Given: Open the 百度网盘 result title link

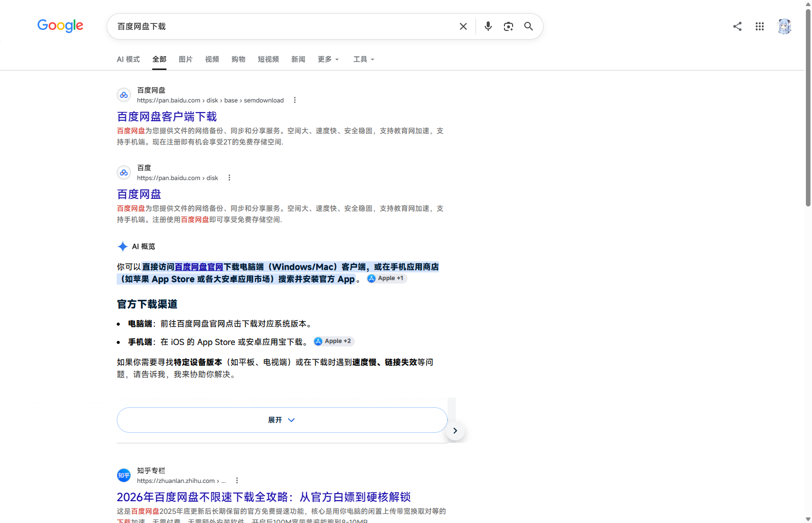Looking at the screenshot, I should pyautogui.click(x=139, y=194).
